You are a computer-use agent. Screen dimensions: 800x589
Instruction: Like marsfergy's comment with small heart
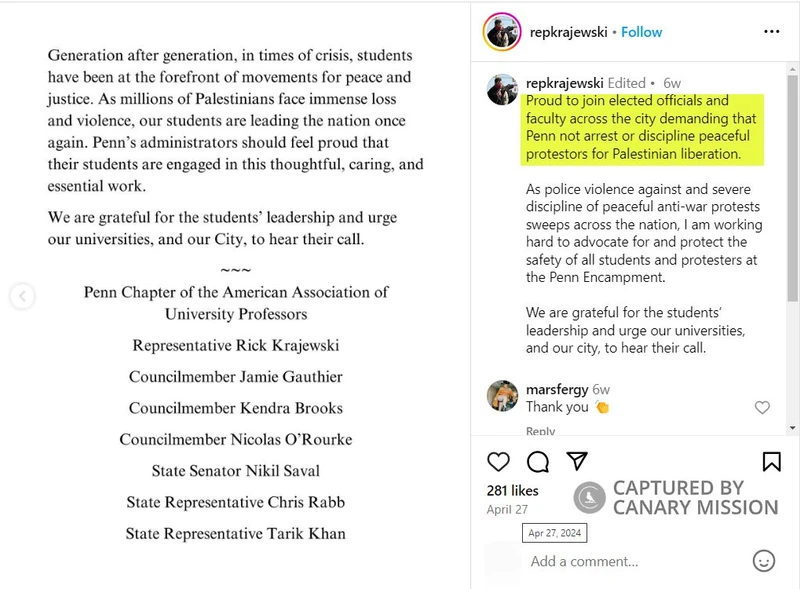pyautogui.click(x=762, y=407)
